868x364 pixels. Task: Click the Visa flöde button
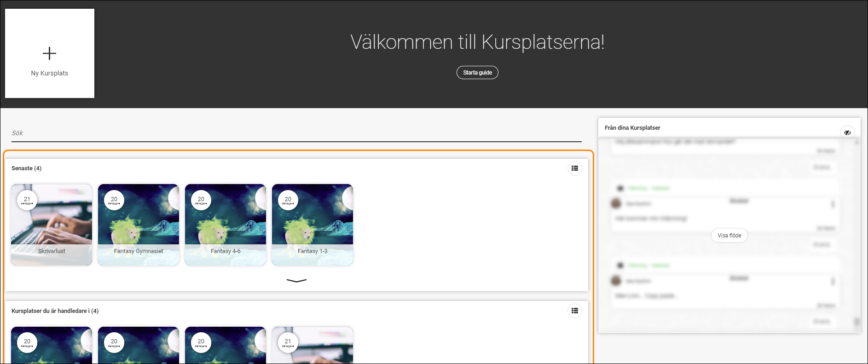(x=729, y=236)
